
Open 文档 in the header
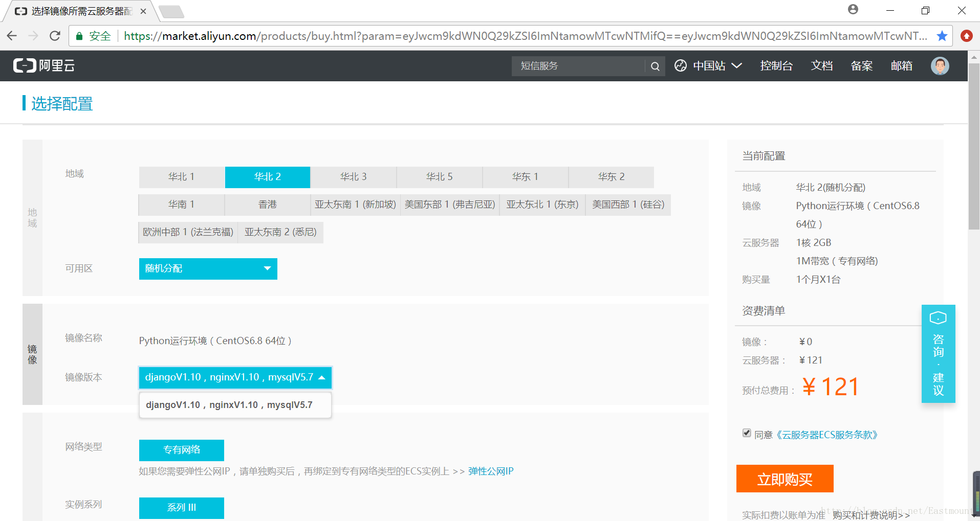point(822,65)
